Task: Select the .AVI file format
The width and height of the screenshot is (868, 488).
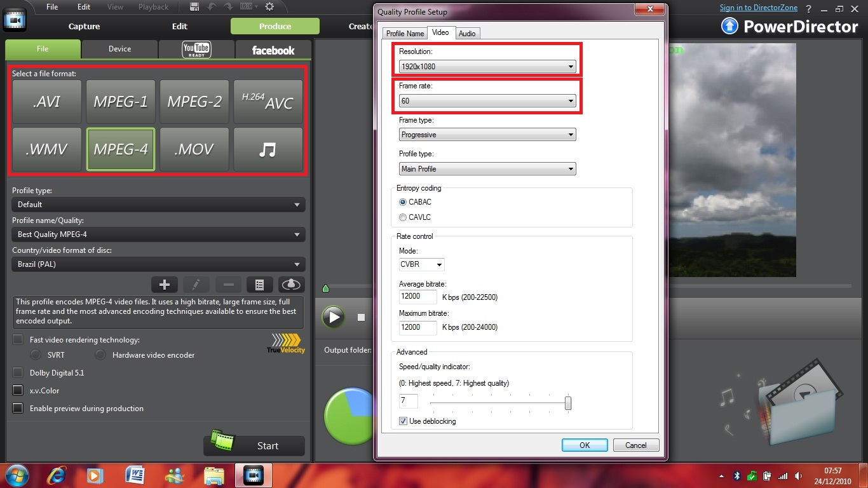Action: pyautogui.click(x=47, y=102)
